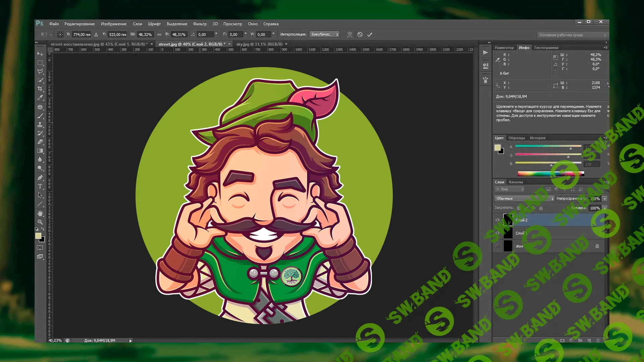Open the Обычные blend mode dropdown
644x362 pixels.
[x=525, y=198]
